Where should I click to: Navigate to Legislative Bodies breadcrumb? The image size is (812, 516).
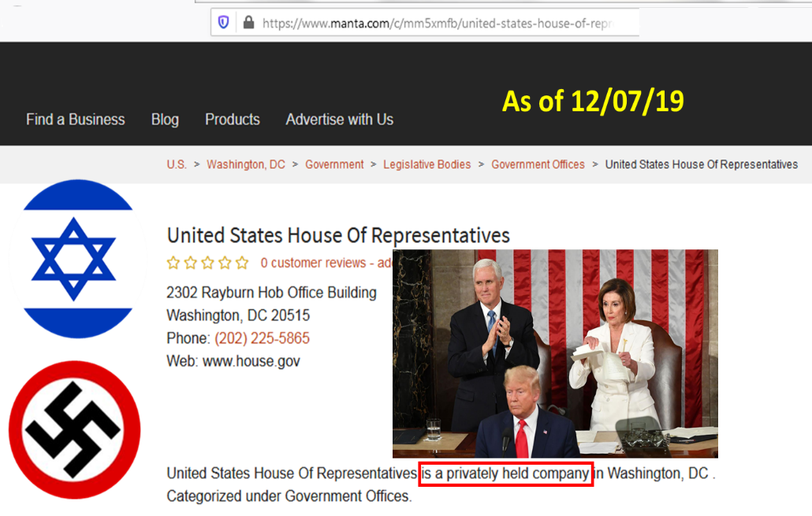coord(426,164)
